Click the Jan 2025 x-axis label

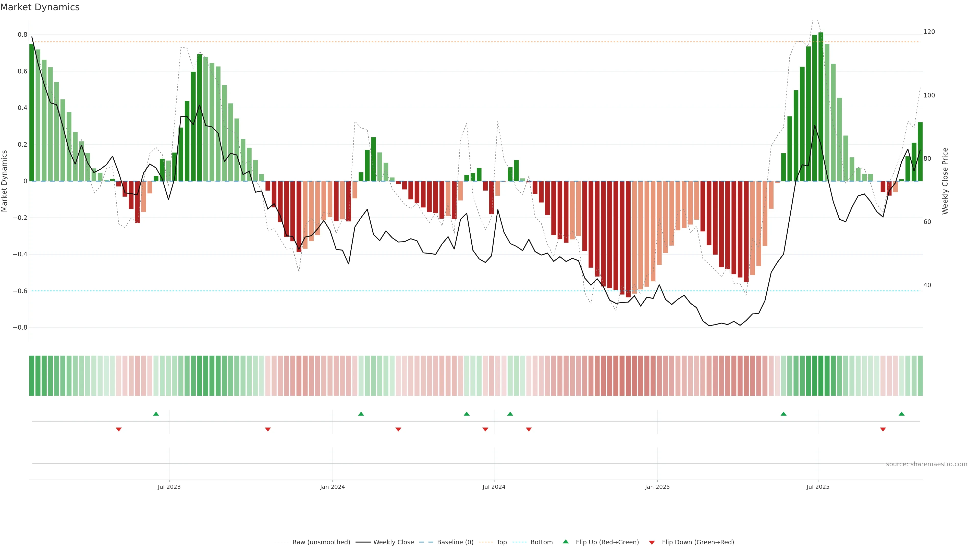[x=657, y=487]
